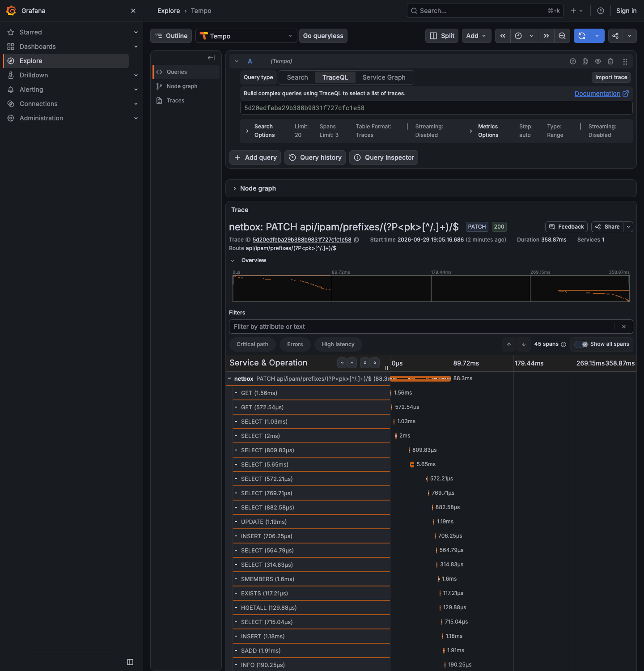Duplicate query A with copy icon
644x671 pixels.
click(585, 61)
